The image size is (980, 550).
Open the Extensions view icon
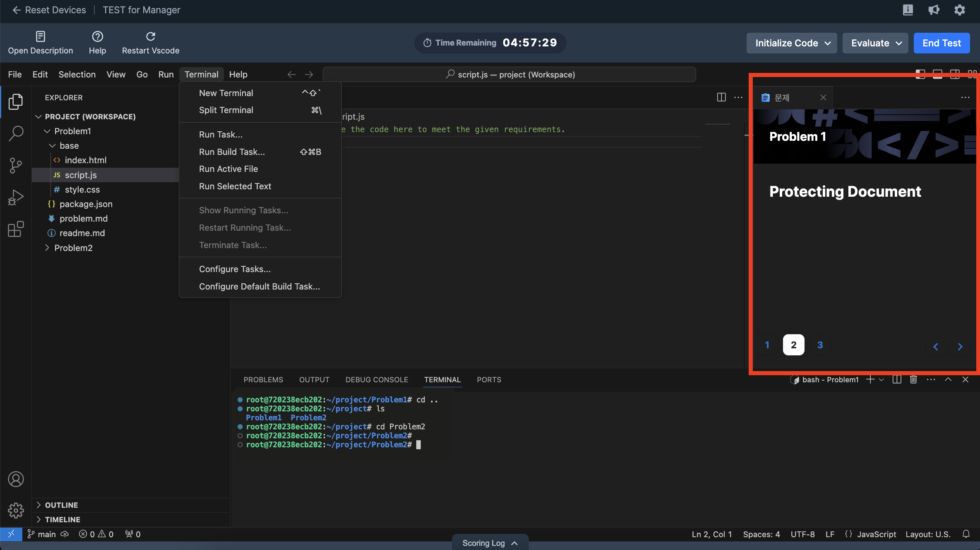(x=16, y=229)
